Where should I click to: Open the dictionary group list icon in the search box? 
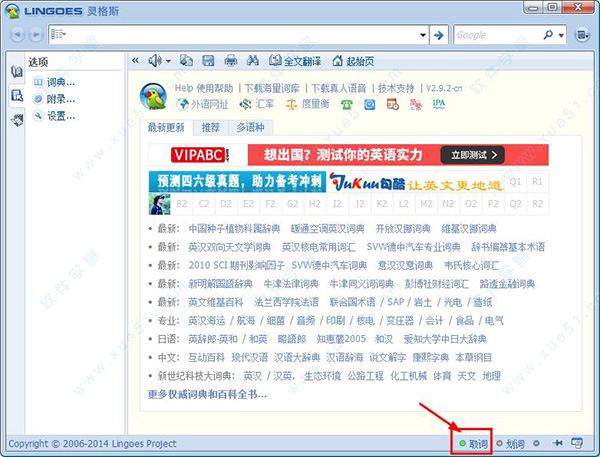click(x=58, y=34)
